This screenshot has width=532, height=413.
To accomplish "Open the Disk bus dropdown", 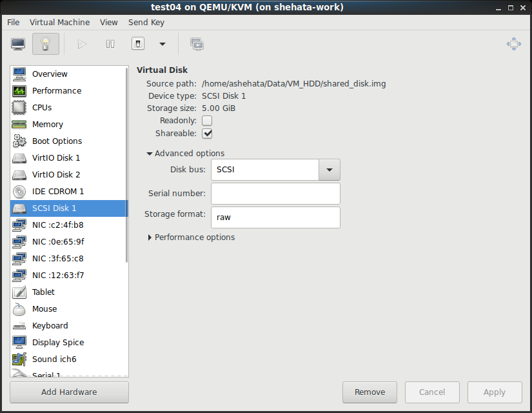I will [x=329, y=170].
